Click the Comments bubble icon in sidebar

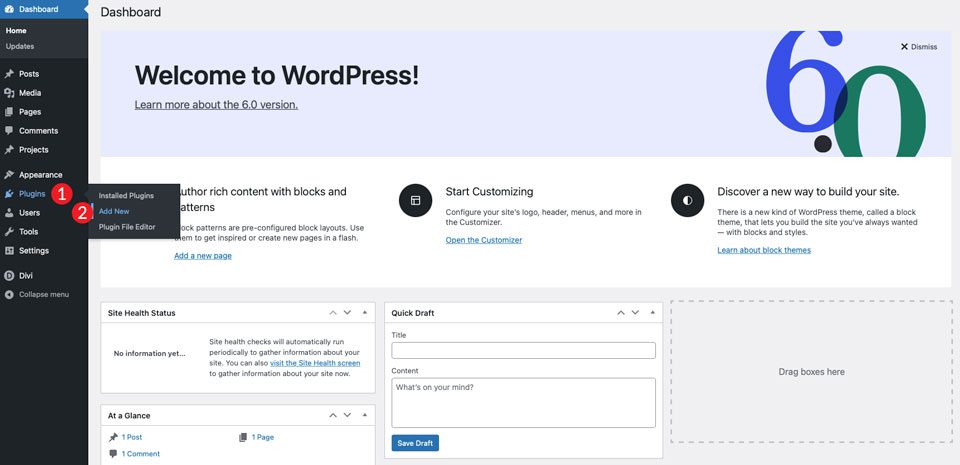tap(9, 131)
